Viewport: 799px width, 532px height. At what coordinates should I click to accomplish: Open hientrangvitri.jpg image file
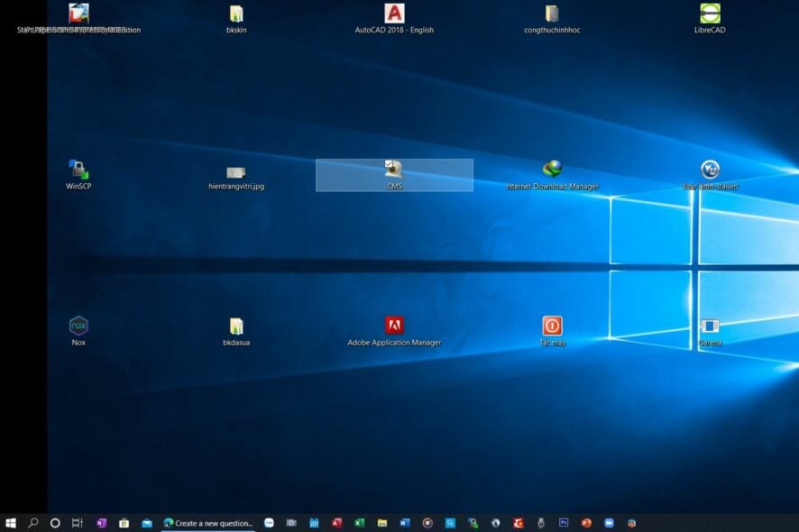tap(236, 171)
